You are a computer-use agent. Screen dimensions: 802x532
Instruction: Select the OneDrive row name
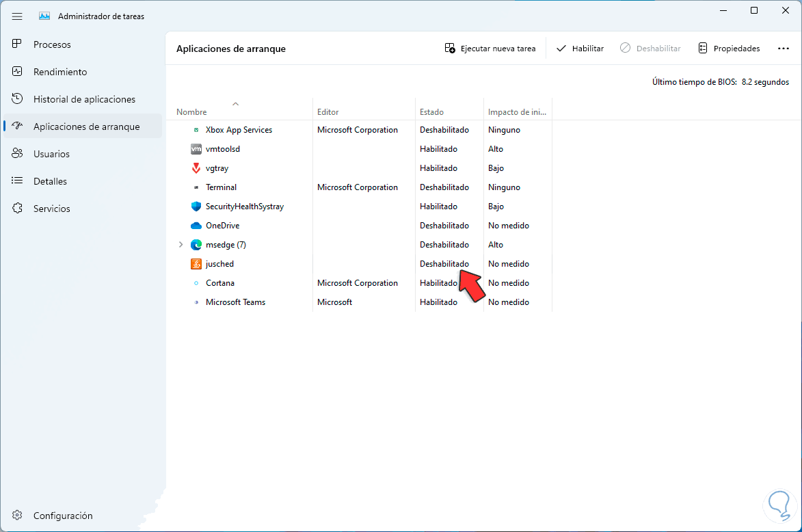click(222, 226)
